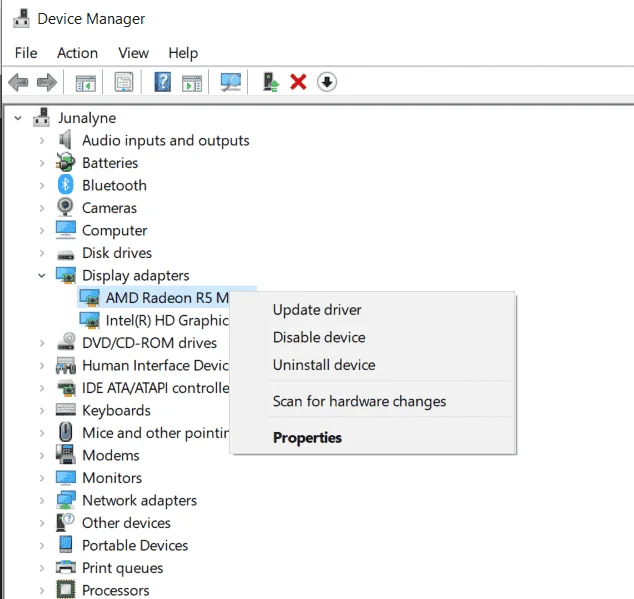
Task: Click the Print queues printer icon
Action: [x=66, y=567]
